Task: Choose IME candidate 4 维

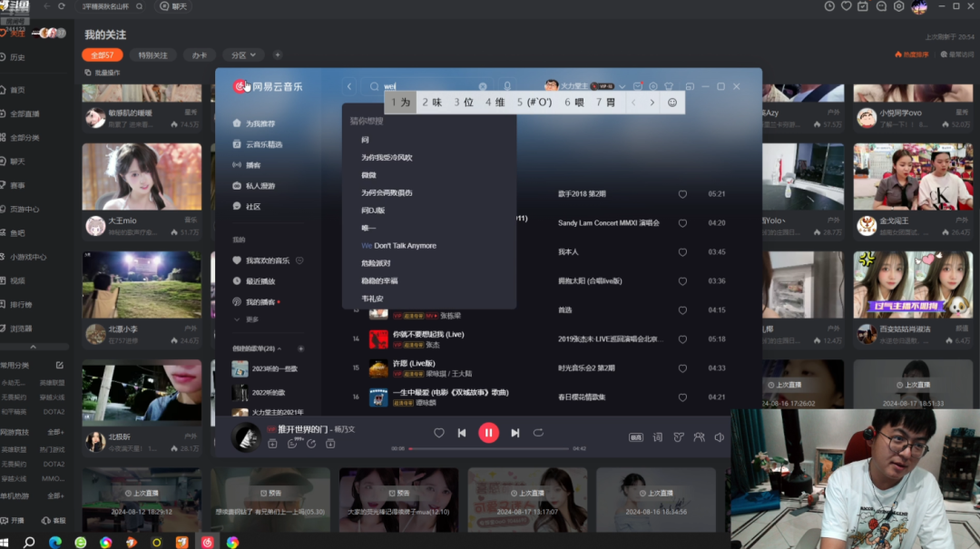Action: [495, 103]
